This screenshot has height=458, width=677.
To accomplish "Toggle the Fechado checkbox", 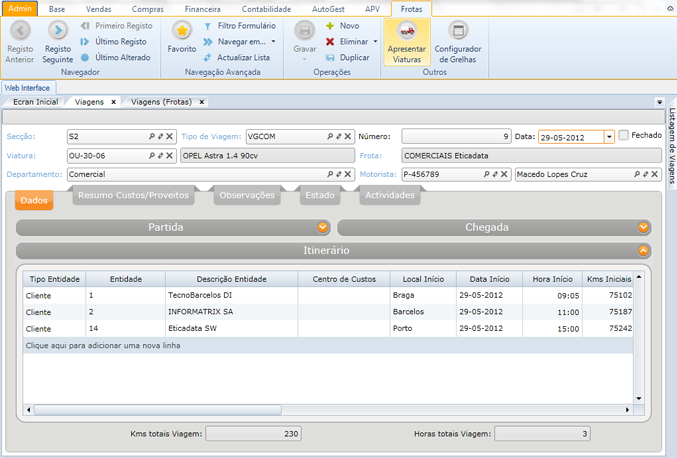I will coord(624,135).
